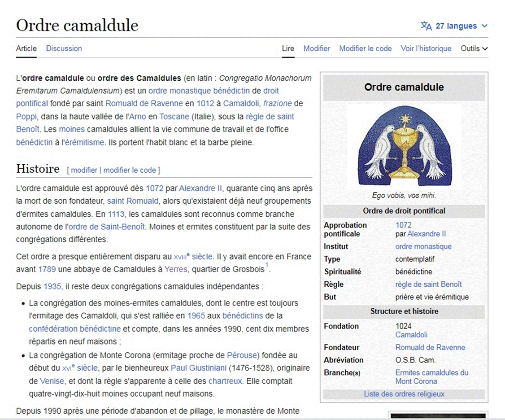
Task: Open the saint Romuald link
Action: [133, 201]
